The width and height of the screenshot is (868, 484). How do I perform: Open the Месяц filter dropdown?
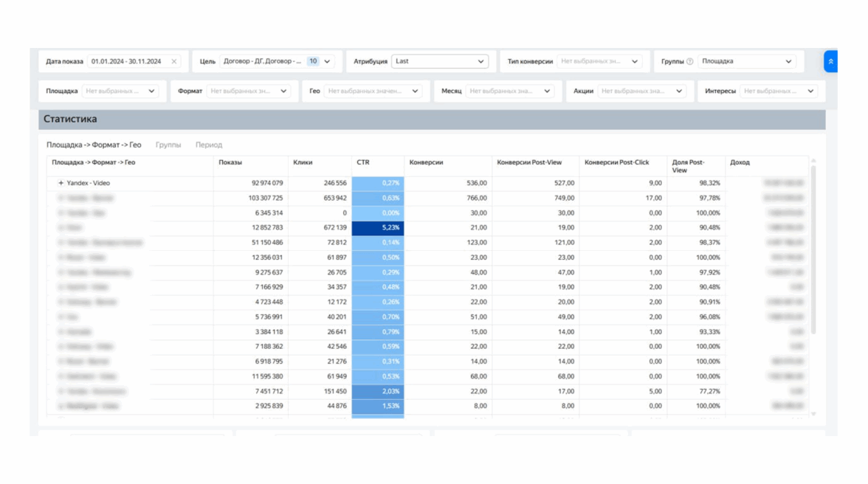point(509,91)
